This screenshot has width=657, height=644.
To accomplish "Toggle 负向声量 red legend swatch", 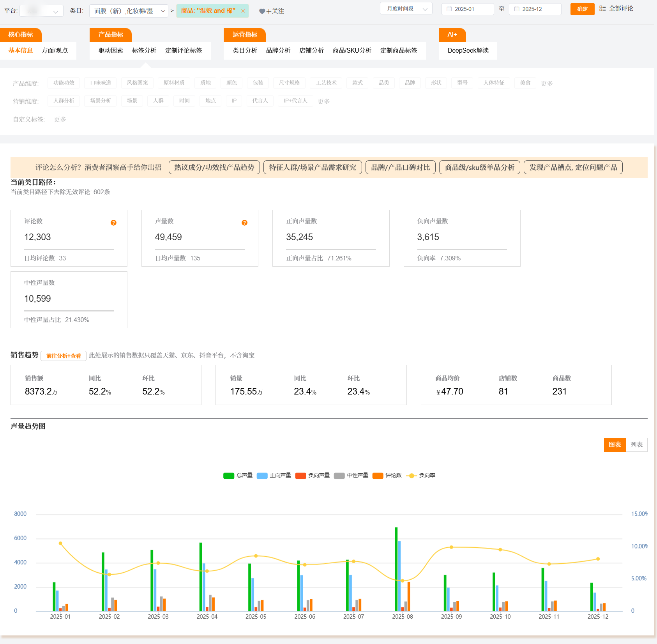I will coord(300,476).
